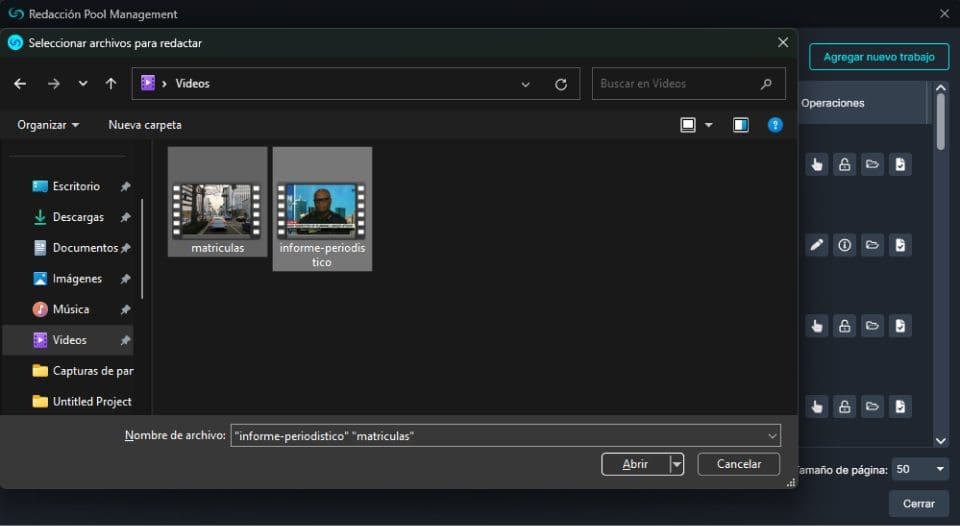
Task: Open the Untitled Project folder
Action: click(x=82, y=402)
